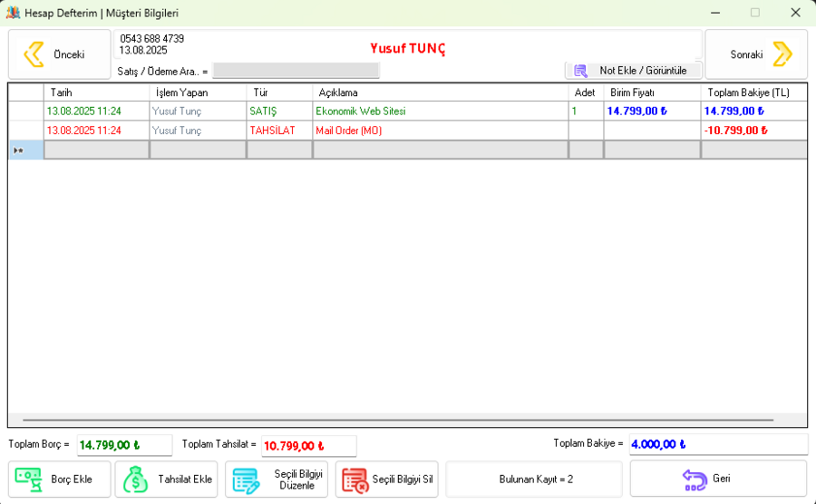The height and width of the screenshot is (504, 816).
Task: Select the TAHSİLAT row's date cell
Action: (96, 131)
